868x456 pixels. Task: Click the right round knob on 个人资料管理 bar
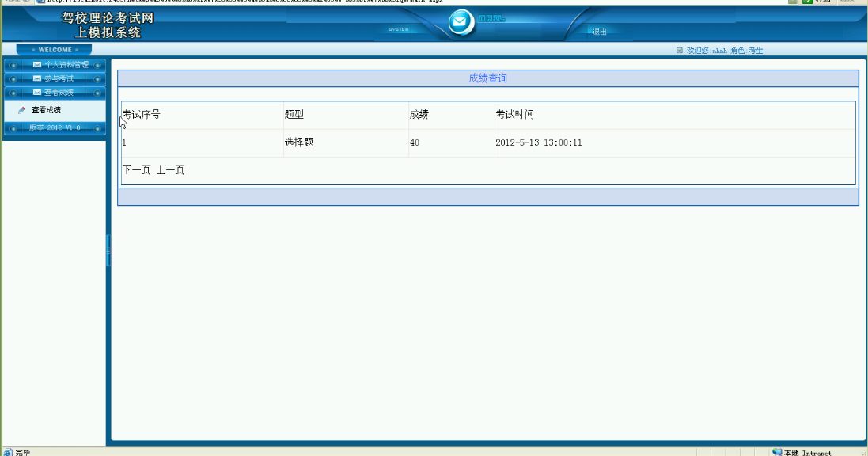[x=97, y=65]
